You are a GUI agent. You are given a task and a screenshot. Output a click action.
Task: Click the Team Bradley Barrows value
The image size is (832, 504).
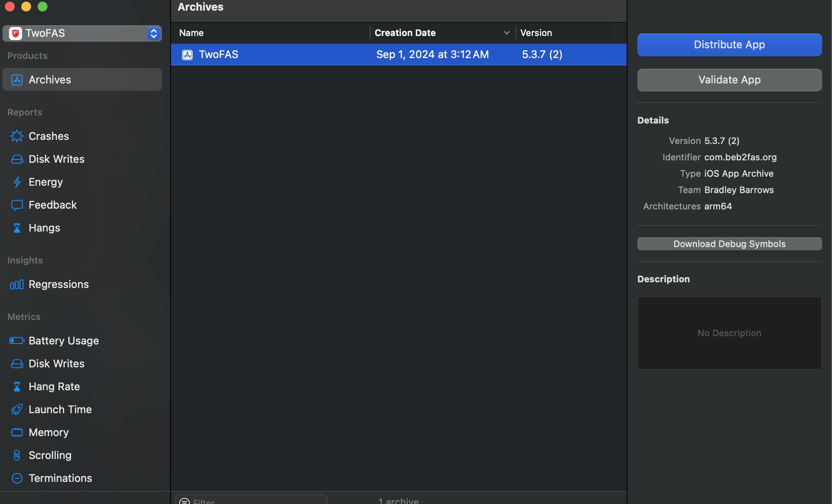[x=739, y=190]
